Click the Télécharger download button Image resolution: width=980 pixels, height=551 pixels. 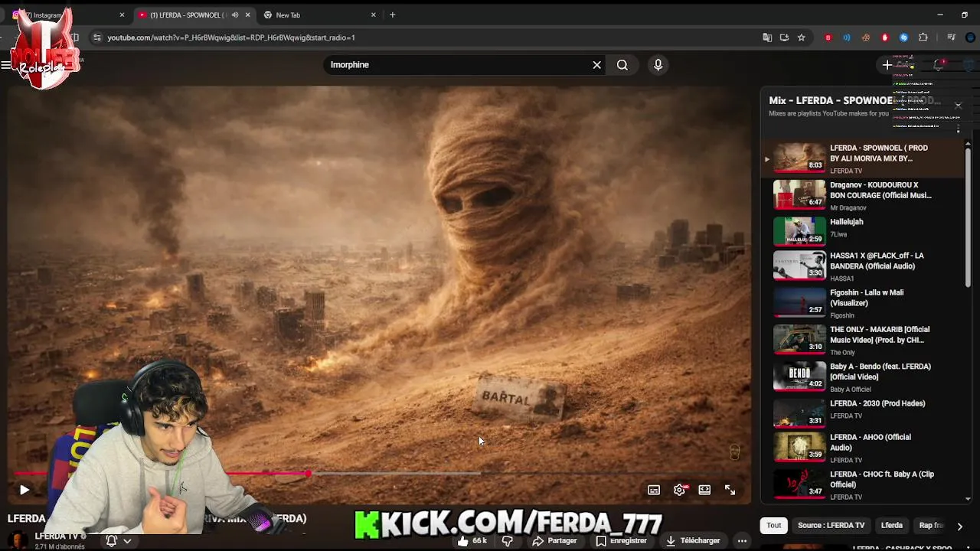click(x=692, y=540)
